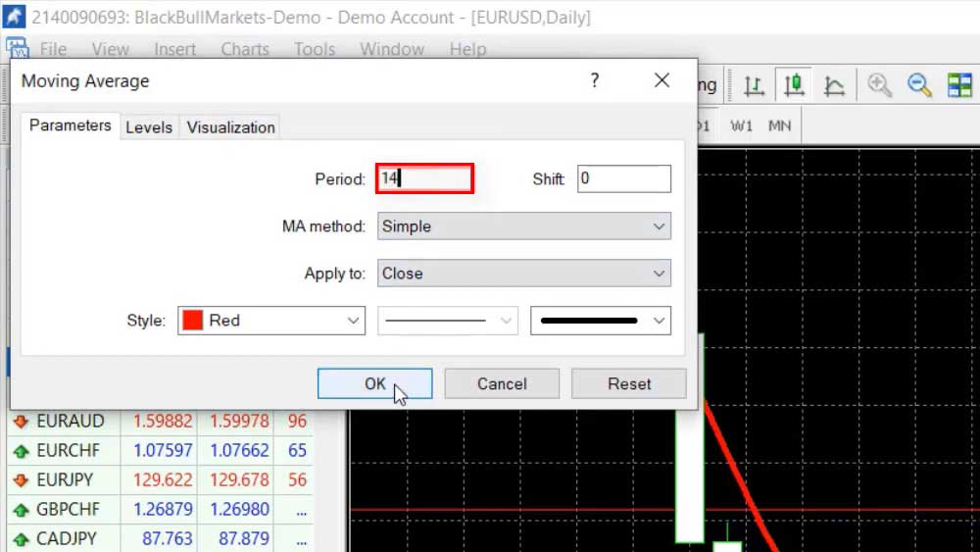Screen dimensions: 980x552
Task: Select the EURAUD symbol row
Action: tap(160, 422)
